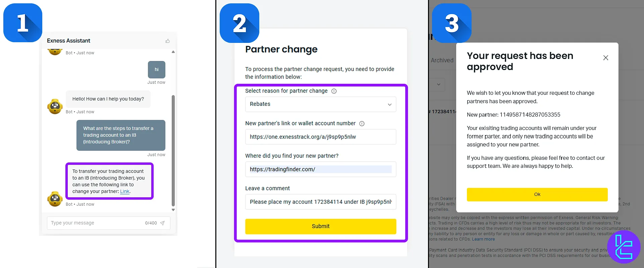Click the new partner's link input field
Viewport: 644px width, 268px height.
pyautogui.click(x=320, y=137)
